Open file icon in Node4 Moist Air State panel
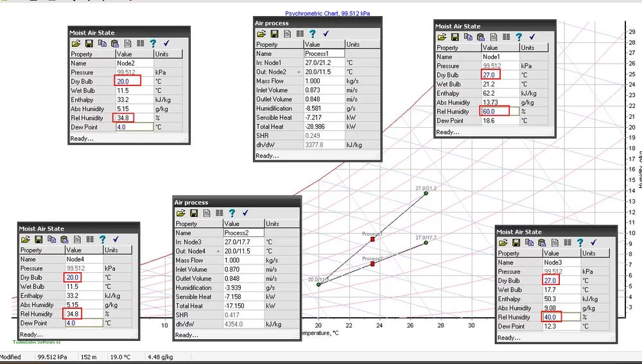This screenshot has height=364, width=642. pyautogui.click(x=26, y=239)
